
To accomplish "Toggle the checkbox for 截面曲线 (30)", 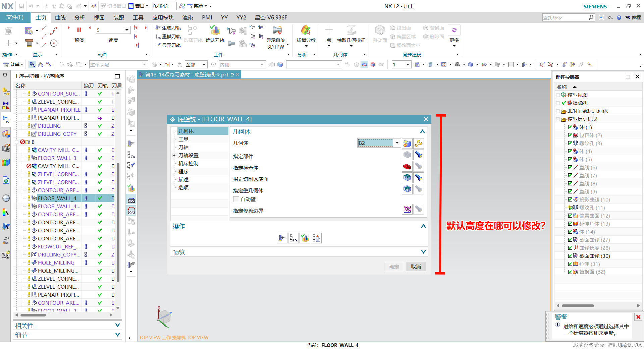I will (x=570, y=256).
